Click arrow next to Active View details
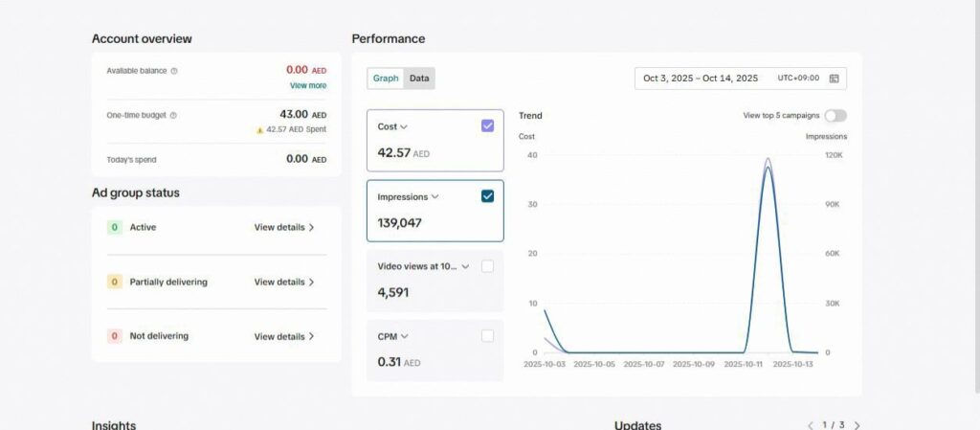 coord(312,228)
